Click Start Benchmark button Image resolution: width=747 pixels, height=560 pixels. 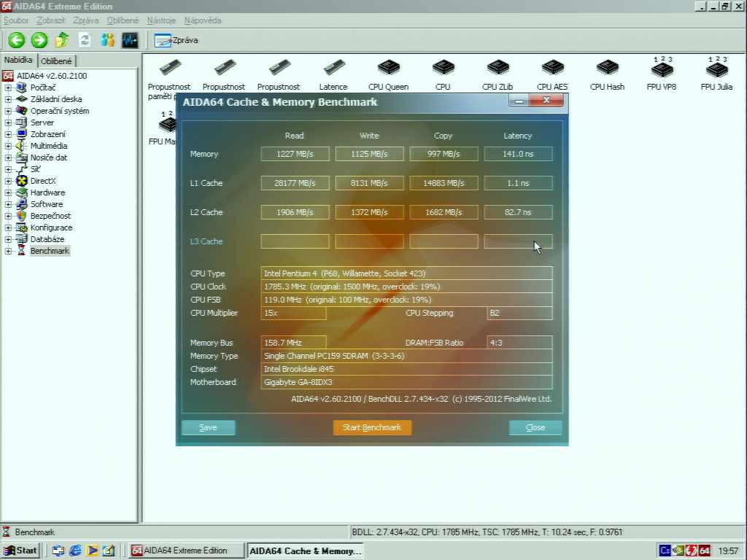372,427
